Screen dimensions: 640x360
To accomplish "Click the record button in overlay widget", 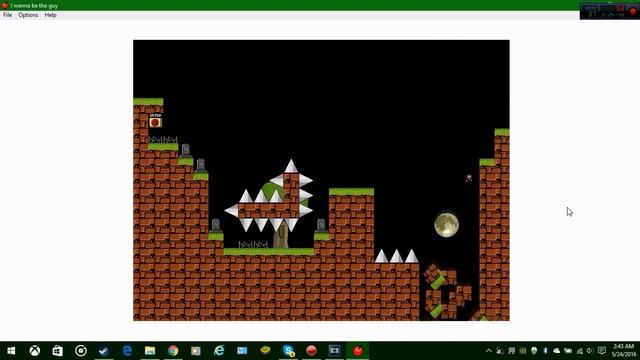I will click(x=633, y=12).
